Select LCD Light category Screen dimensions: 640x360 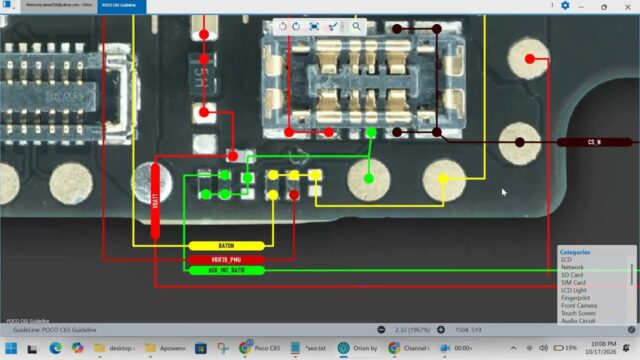pos(573,290)
